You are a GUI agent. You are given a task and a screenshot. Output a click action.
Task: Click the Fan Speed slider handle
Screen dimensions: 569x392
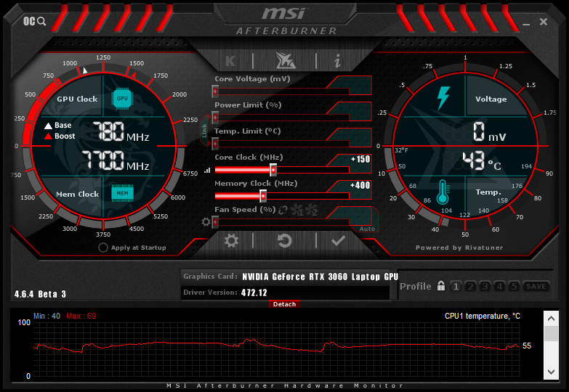coord(215,222)
